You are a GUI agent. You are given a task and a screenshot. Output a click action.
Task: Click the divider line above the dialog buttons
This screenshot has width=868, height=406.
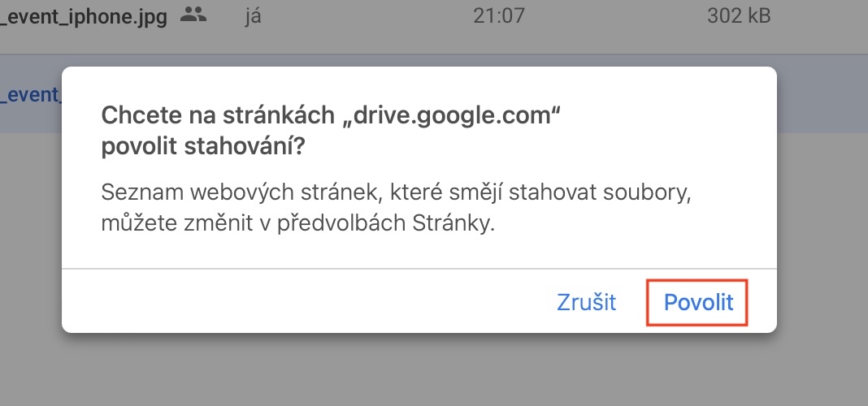pos(419,269)
